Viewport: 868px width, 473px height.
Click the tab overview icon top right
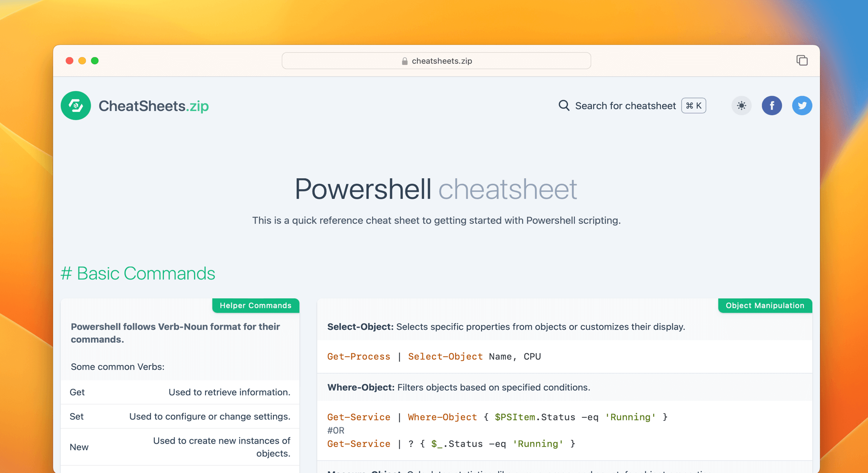click(802, 60)
